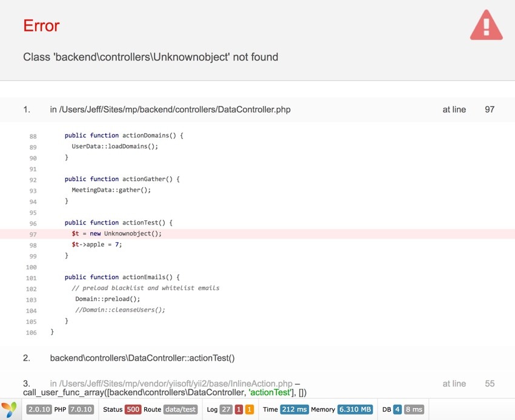This screenshot has width=515, height=420.
Task: Click the PHP 7.0.10 version badge
Action: 81,409
